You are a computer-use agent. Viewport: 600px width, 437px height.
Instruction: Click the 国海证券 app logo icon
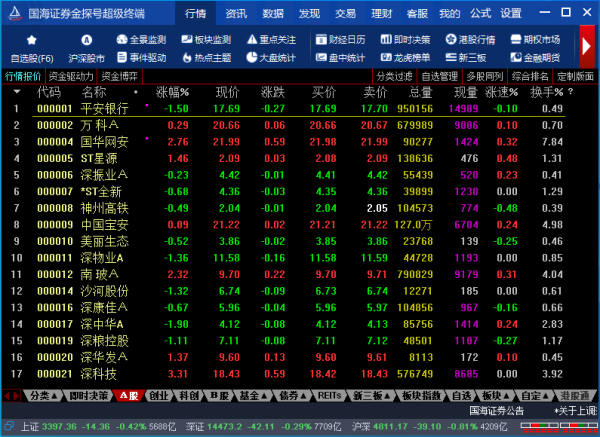15,13
